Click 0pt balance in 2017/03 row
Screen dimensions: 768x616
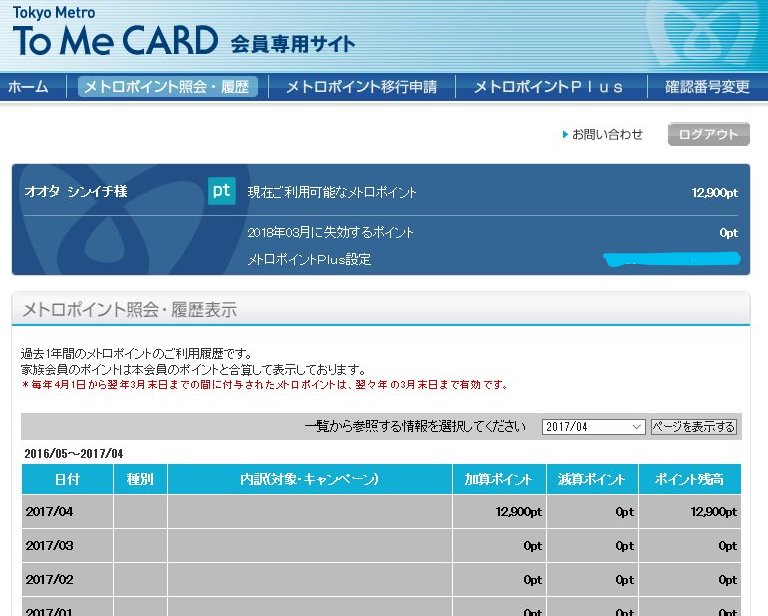pyautogui.click(x=727, y=546)
